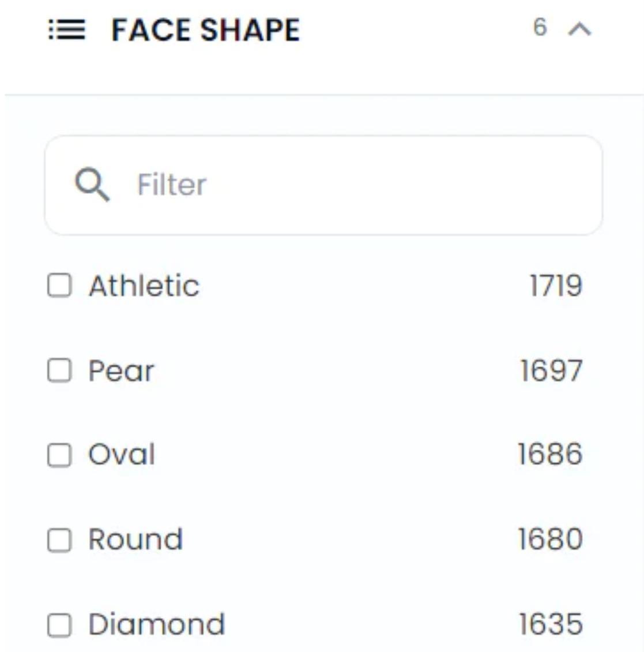The image size is (644, 652).
Task: Click the list icon beside FACE SHAPE
Action: pos(67,30)
